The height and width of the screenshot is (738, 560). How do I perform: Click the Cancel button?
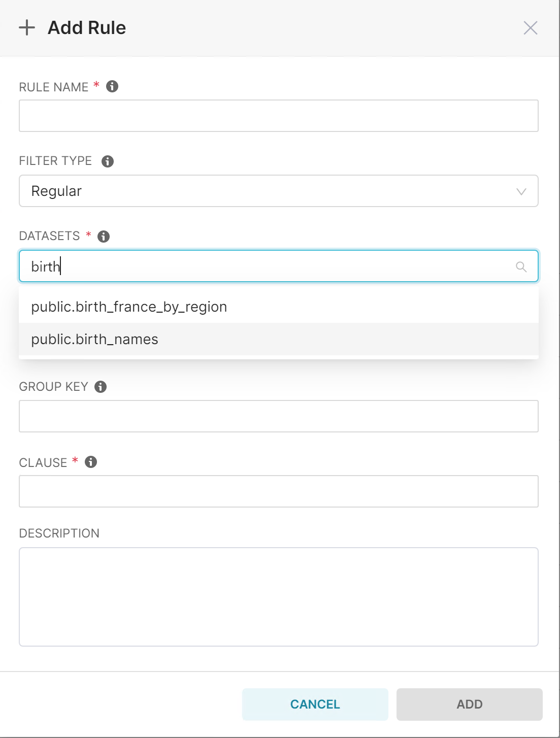(x=315, y=705)
